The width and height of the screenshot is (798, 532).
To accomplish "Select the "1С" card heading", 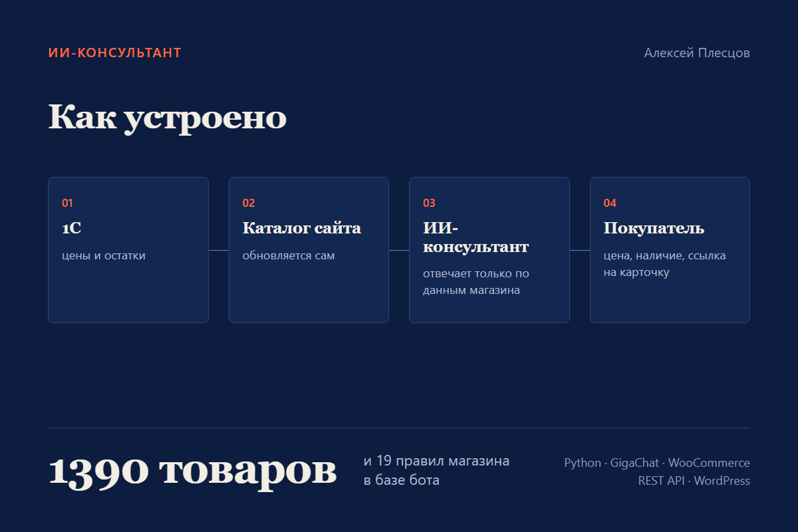I will 72,228.
